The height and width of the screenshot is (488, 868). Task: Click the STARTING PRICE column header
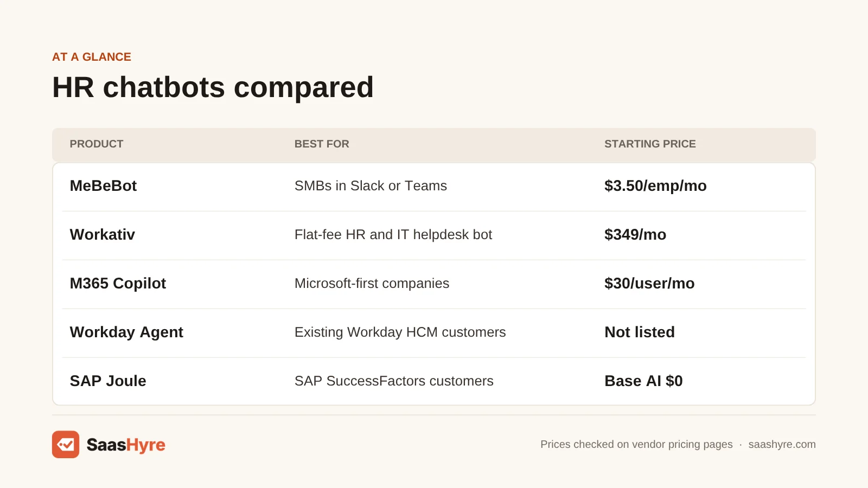pos(650,144)
